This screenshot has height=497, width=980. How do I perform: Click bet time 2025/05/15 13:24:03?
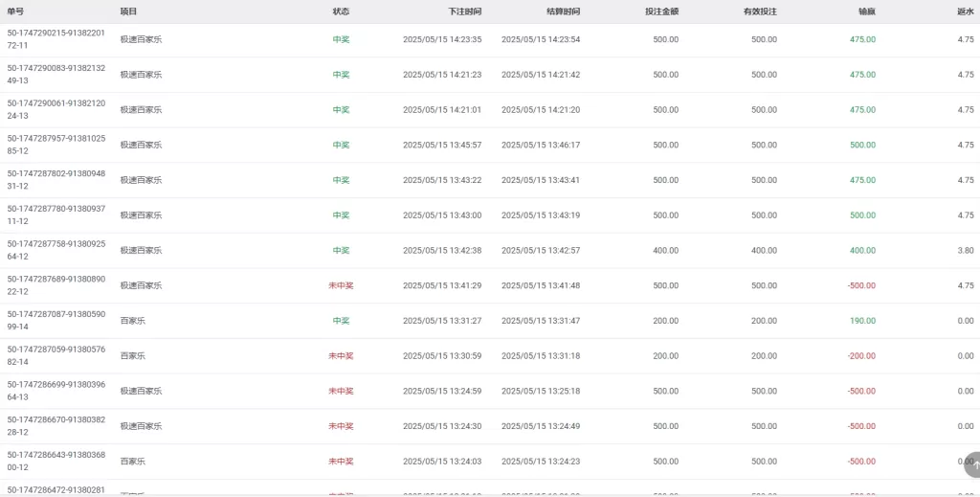coord(442,462)
